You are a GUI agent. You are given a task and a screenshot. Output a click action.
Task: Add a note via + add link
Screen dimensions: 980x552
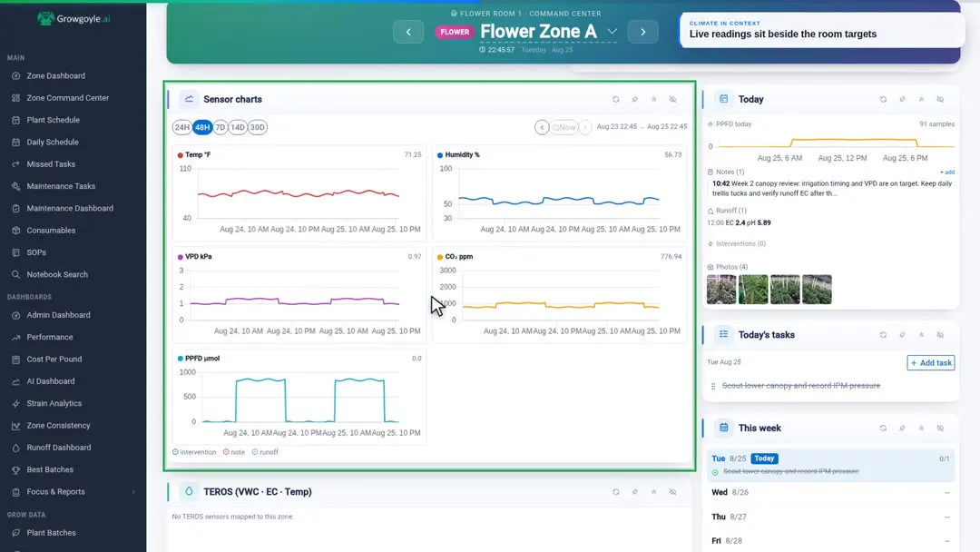click(946, 172)
